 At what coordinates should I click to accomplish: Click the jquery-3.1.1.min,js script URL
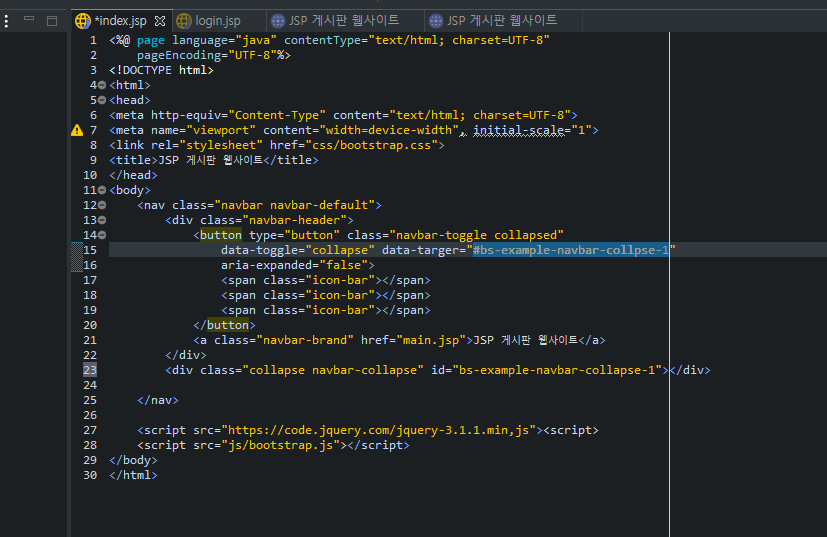(379, 430)
